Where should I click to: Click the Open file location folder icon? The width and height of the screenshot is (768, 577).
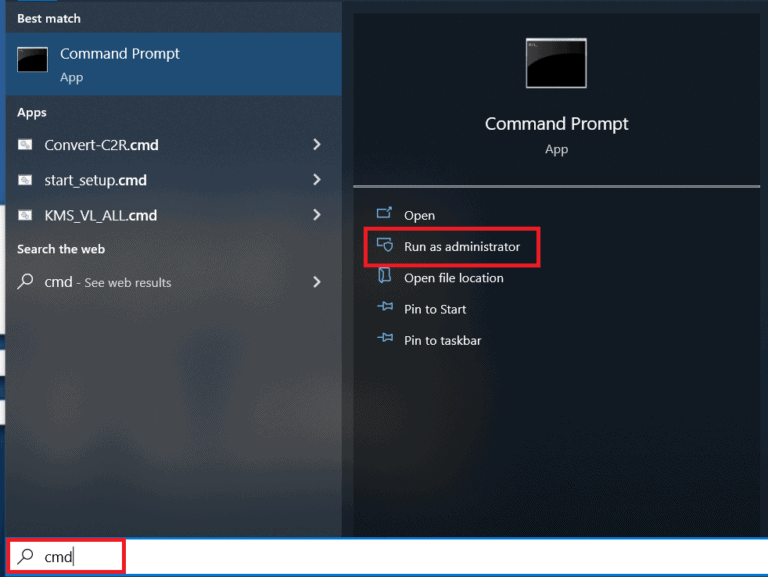point(384,276)
